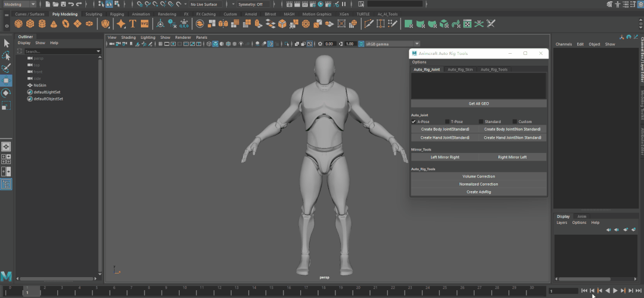Click the Redo arrow icon
Viewport: 644px width, 298px height.
point(79,4)
